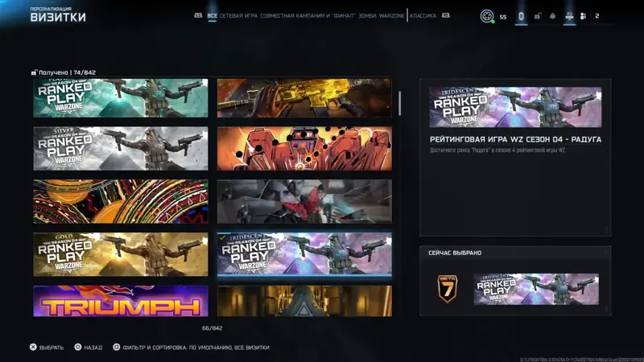Screen dimensions: 644x362
Task: Click the large Iridescent preview image
Action: click(x=515, y=107)
